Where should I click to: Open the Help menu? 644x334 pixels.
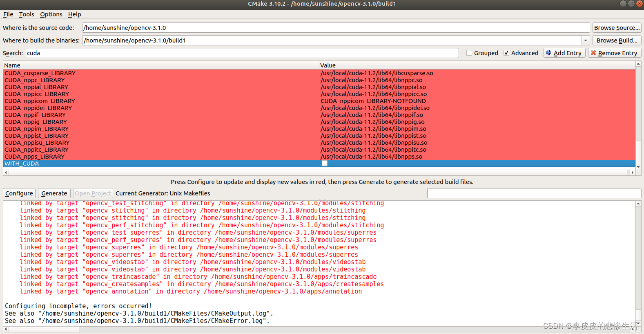(74, 14)
